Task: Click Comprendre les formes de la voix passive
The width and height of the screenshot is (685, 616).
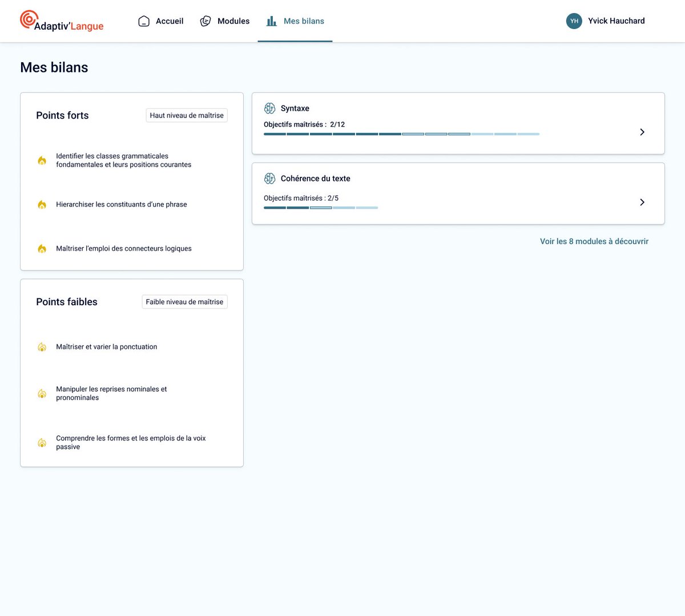Action: pos(131,443)
